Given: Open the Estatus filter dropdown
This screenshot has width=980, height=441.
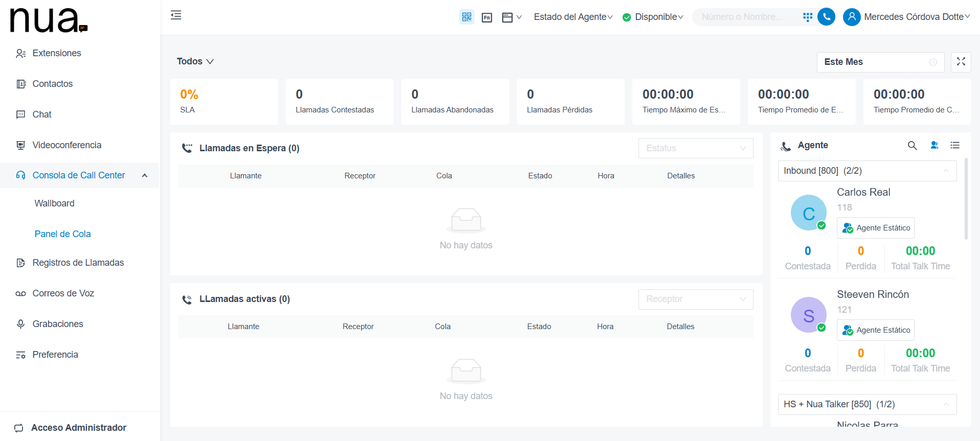Looking at the screenshot, I should [x=696, y=148].
